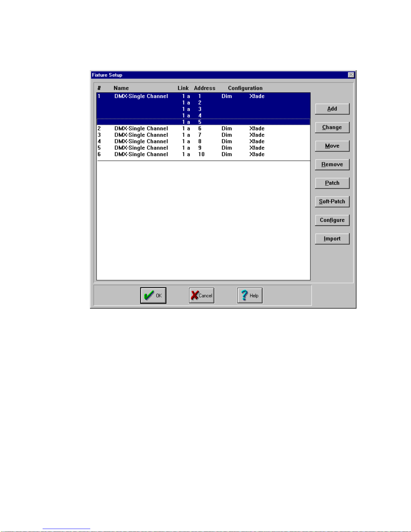Viewport: 411px width, 532px height.
Task: Open the Soft-Patch option
Action: [332, 201]
